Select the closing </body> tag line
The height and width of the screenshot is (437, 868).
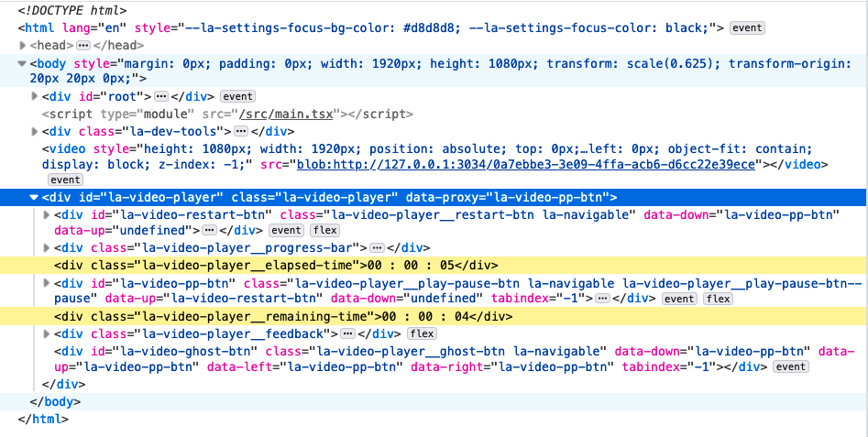click(434, 401)
